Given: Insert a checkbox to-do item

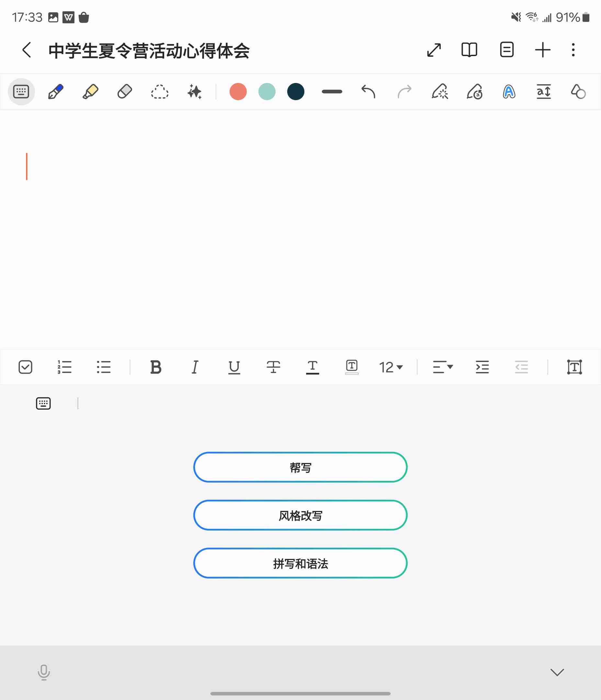Looking at the screenshot, I should point(25,367).
